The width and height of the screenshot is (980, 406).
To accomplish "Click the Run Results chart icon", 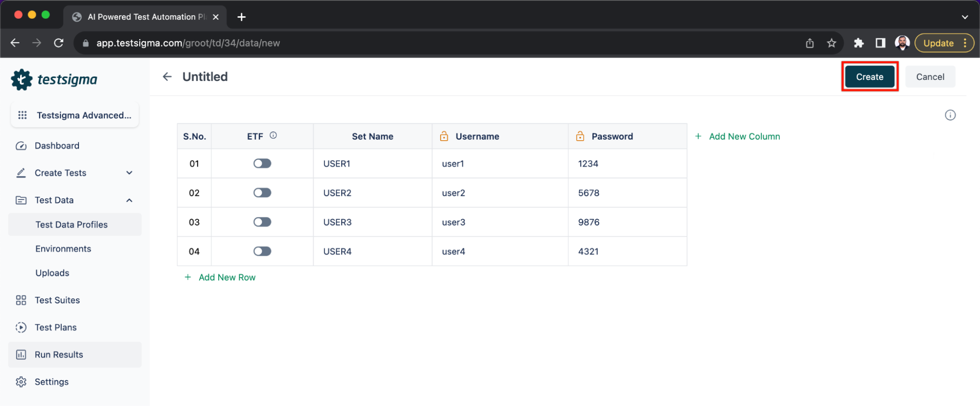I will coord(21,355).
